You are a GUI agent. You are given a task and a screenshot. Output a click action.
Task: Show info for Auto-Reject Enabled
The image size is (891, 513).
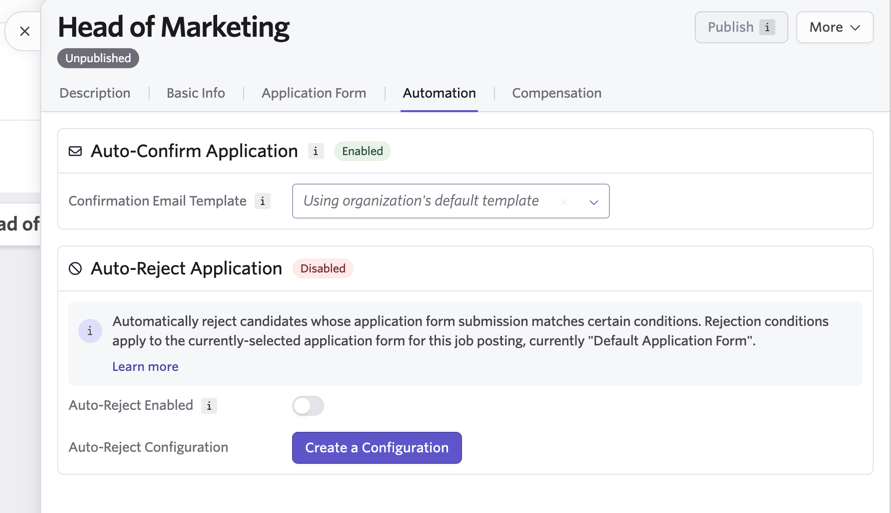pyautogui.click(x=209, y=406)
